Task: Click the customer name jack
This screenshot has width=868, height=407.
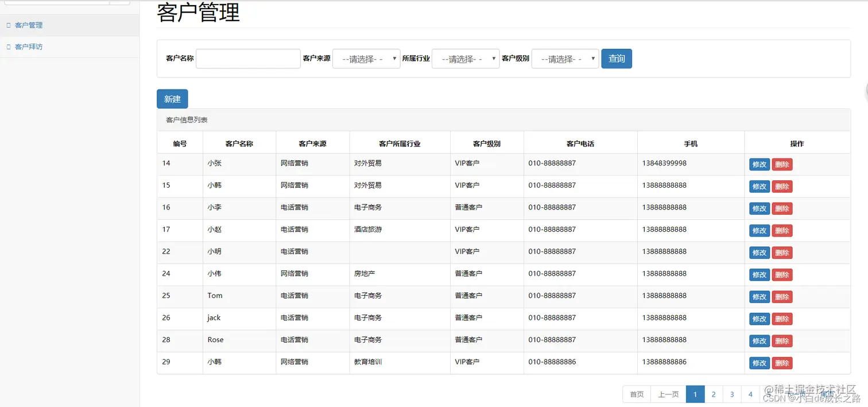Action: coord(214,317)
